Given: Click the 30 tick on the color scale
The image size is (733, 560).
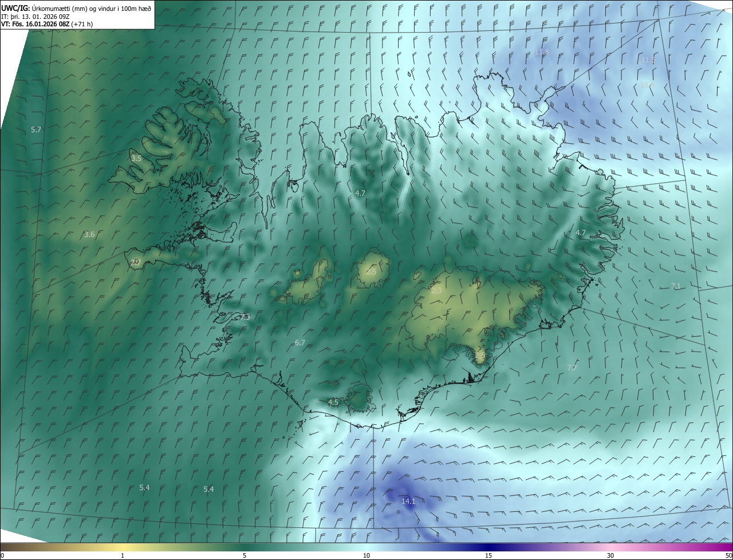Looking at the screenshot, I should coord(610,556).
